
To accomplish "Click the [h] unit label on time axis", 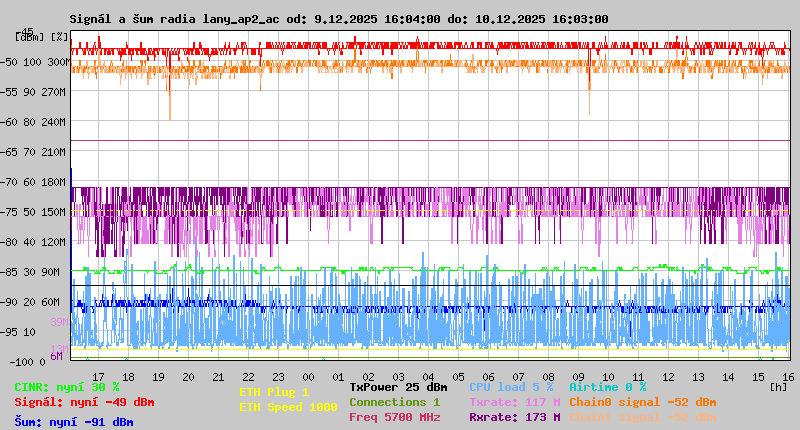I will [x=778, y=384].
